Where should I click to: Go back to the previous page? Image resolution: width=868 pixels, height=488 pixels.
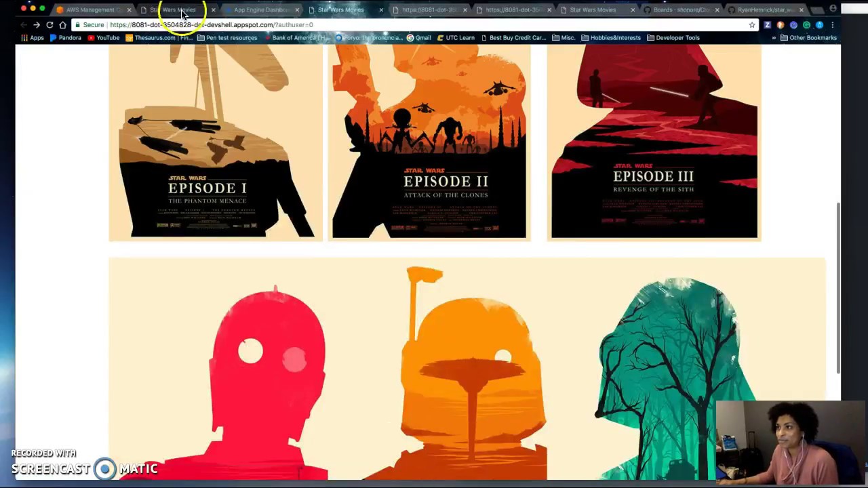point(24,25)
